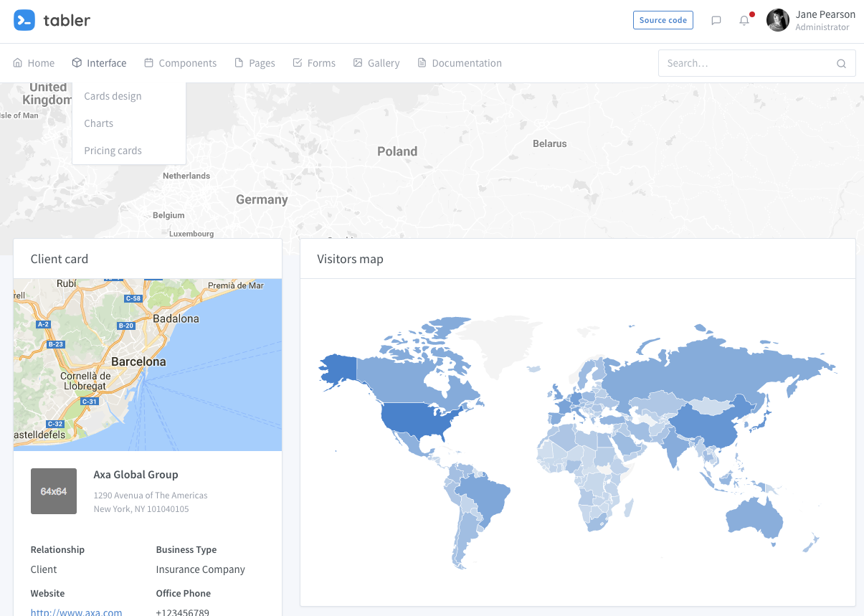Click the +123456789 phone number
The image size is (864, 616).
[183, 612]
